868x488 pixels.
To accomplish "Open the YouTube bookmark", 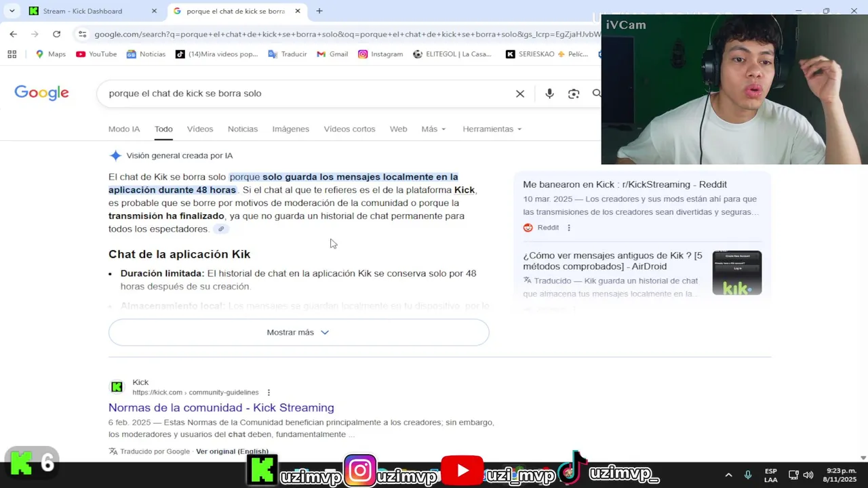I will [96, 54].
